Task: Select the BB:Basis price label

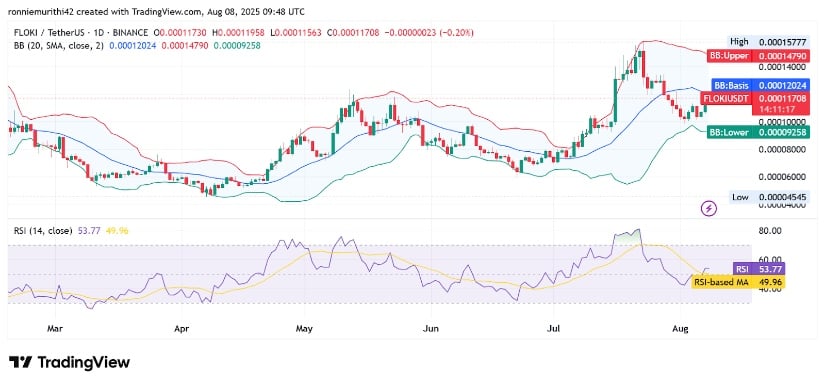Action: (761, 85)
